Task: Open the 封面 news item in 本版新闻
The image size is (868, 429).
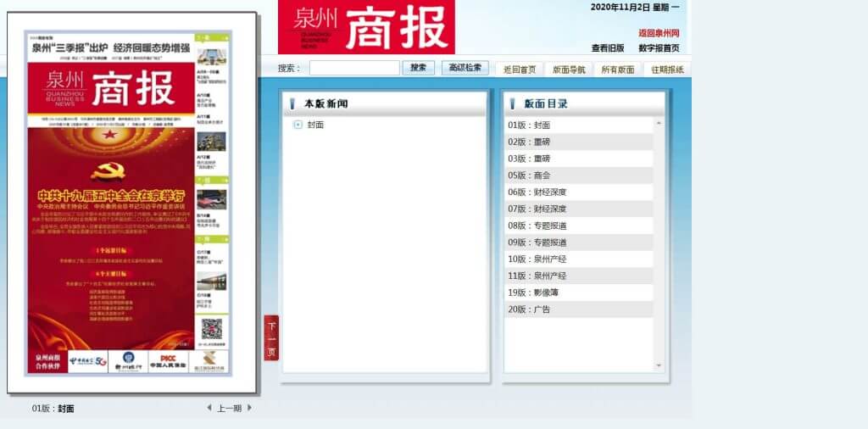Action: 315,125
